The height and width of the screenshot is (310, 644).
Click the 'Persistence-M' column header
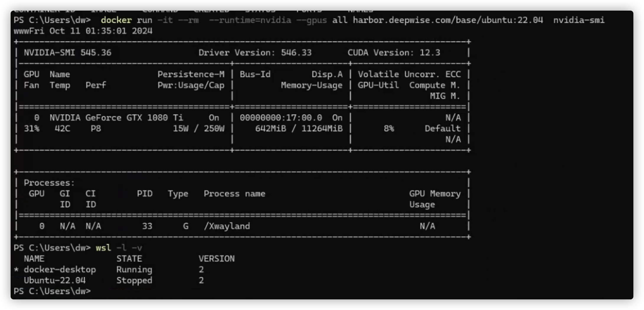(x=191, y=74)
